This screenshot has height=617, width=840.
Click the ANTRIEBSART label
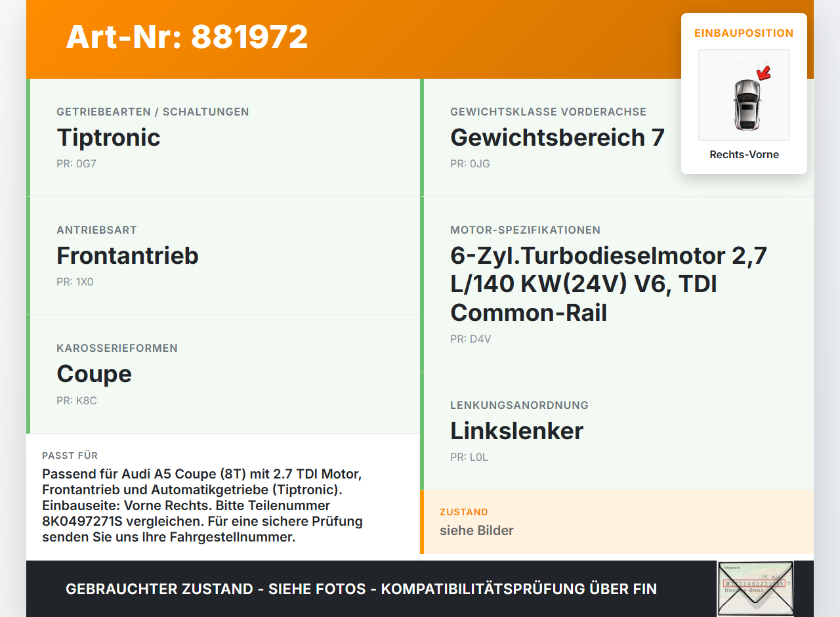[96, 230]
